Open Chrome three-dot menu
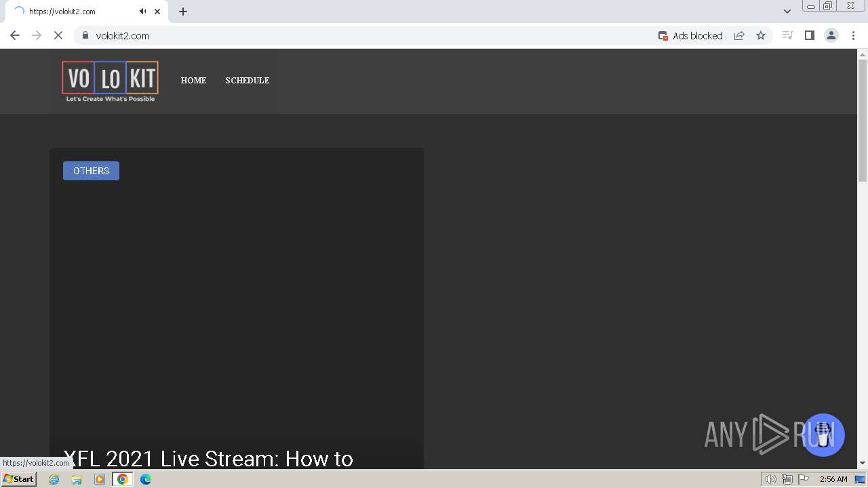 tap(853, 36)
